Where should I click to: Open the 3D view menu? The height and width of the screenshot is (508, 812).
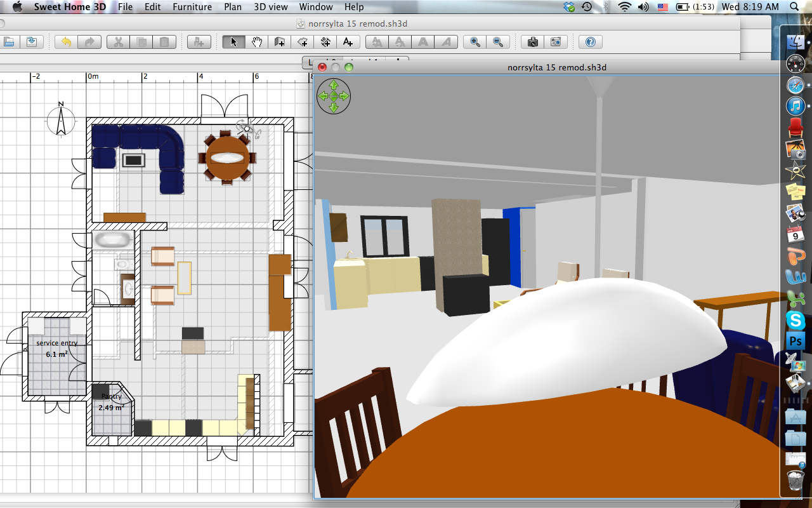point(270,7)
